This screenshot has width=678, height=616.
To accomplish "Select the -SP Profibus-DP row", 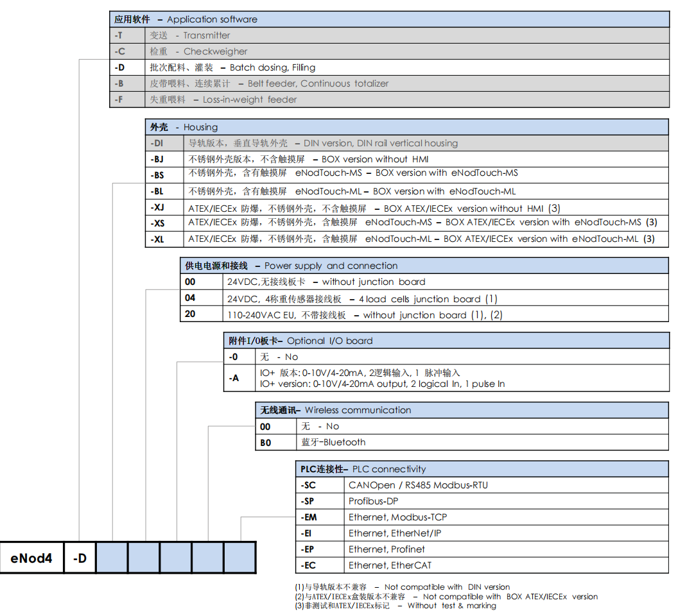I will 482,501.
